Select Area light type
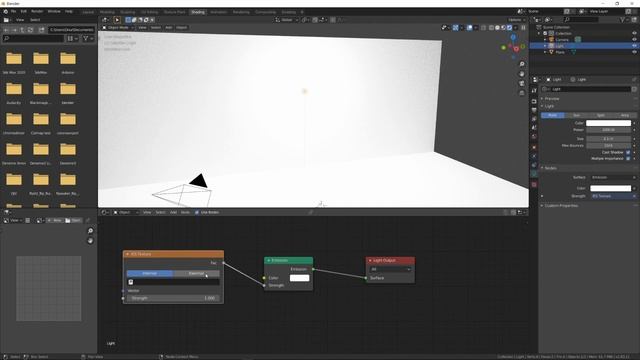The width and height of the screenshot is (640, 360). pos(624,116)
